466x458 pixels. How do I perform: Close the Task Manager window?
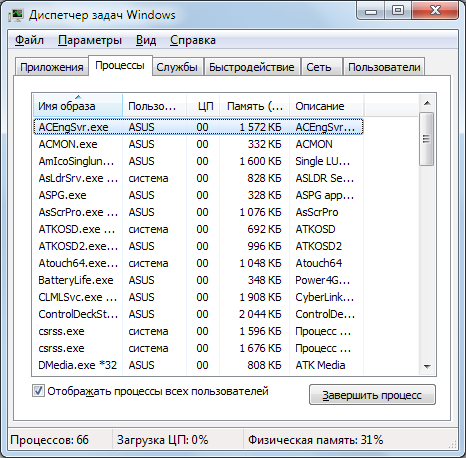click(x=436, y=10)
